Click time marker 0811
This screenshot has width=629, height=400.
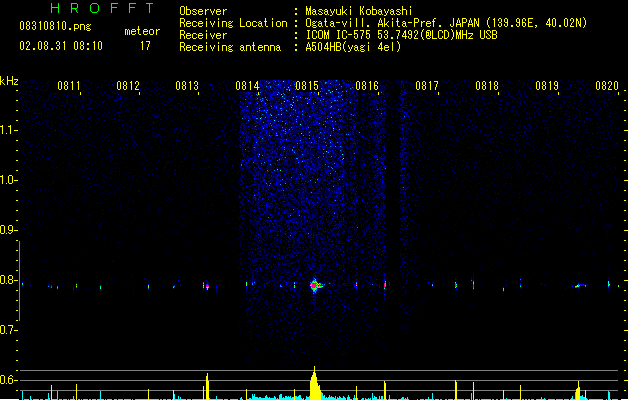pos(69,86)
